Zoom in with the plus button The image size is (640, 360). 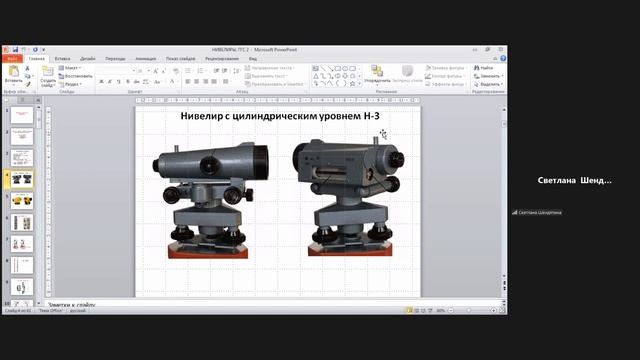[x=493, y=311]
